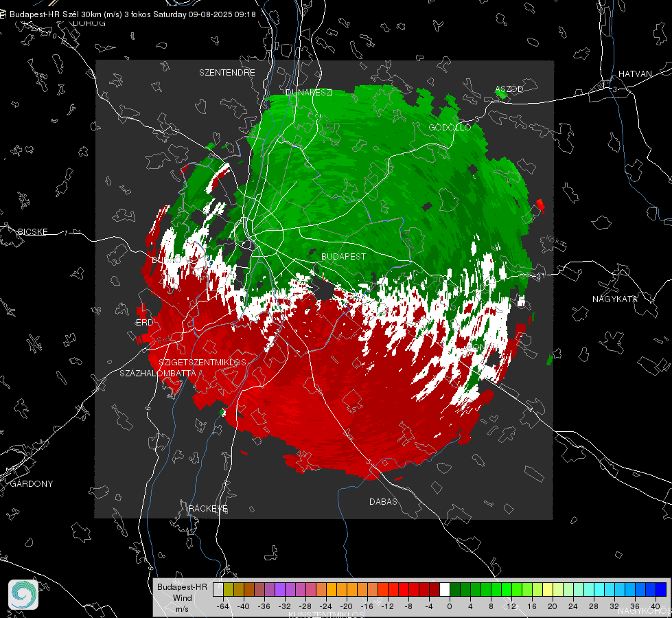The width and height of the screenshot is (672, 618).
Task: Click the BUDAPEST city label
Action: click(343, 256)
